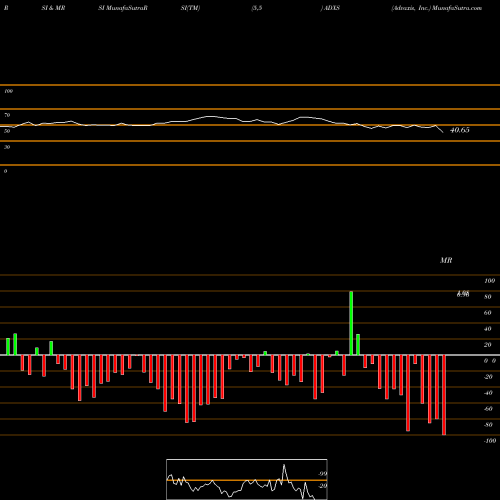Image resolution: width=500 pixels, height=500 pixels.
Task: Click the MR axis label -20
Action: (x=488, y=377)
